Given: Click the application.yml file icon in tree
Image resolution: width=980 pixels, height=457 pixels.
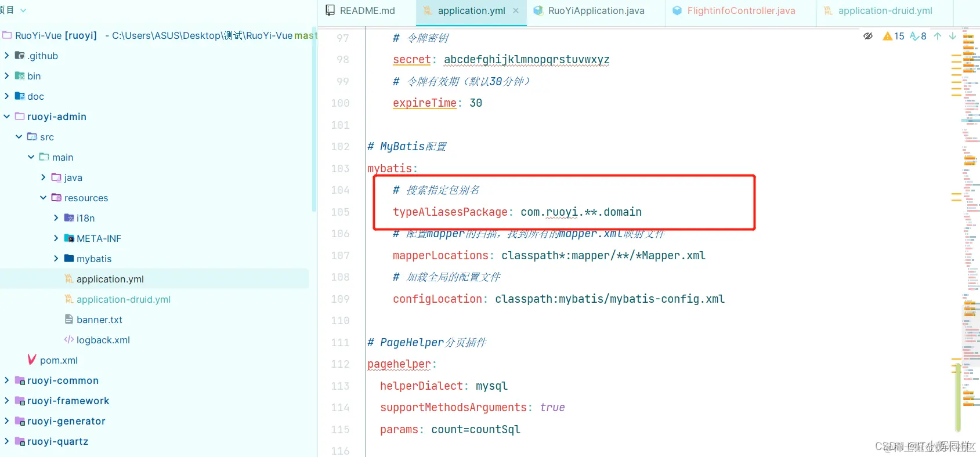Looking at the screenshot, I should 69,279.
